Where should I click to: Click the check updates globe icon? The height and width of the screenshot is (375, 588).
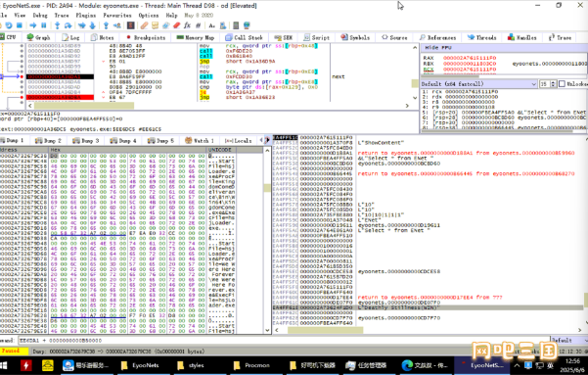pyautogui.click(x=247, y=25)
